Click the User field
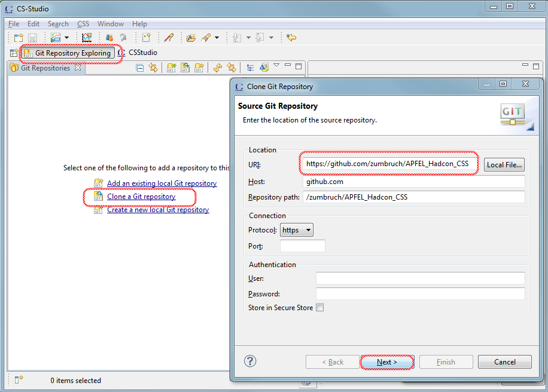 [x=421, y=278]
